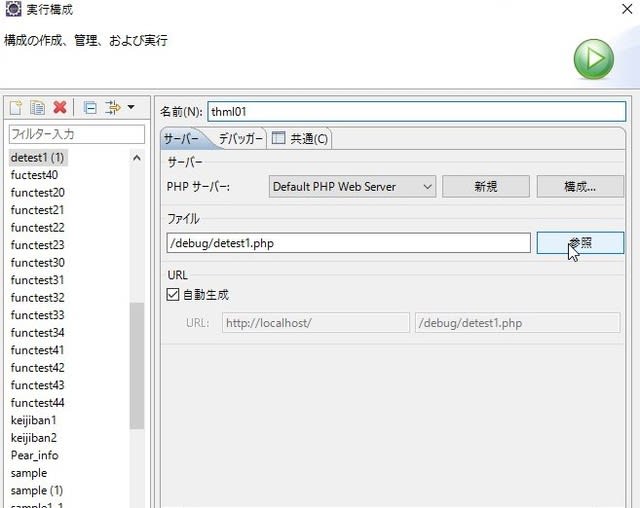Click the collapse all icon
640x508 pixels.
click(x=89, y=107)
